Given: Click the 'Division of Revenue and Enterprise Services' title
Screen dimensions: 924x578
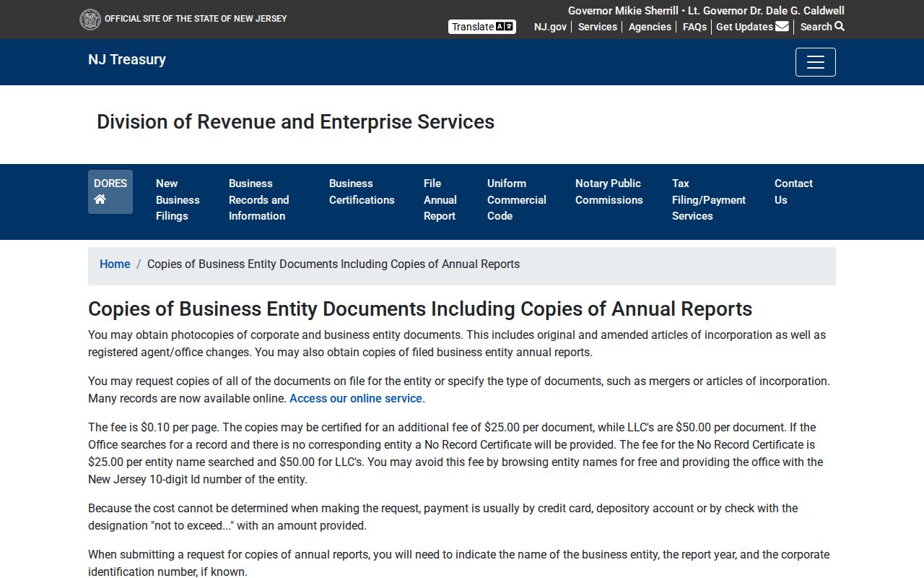Looking at the screenshot, I should pyautogui.click(x=296, y=122).
